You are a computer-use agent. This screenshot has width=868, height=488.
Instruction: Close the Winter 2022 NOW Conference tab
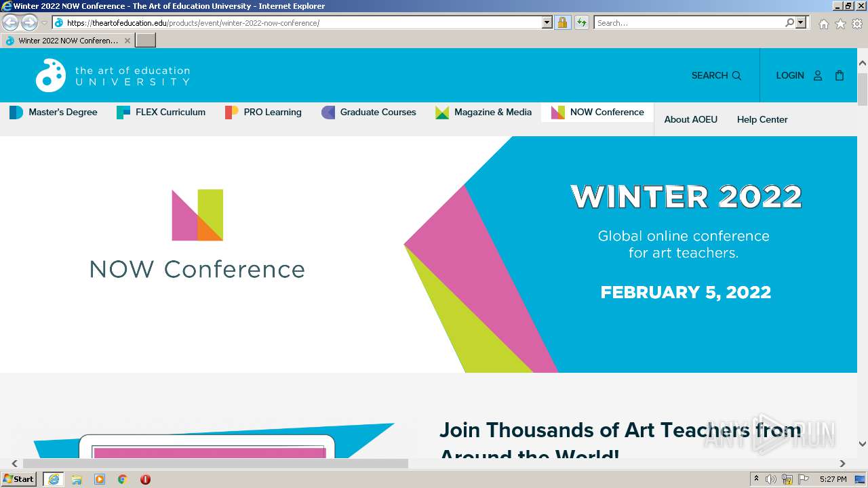pyautogui.click(x=127, y=41)
